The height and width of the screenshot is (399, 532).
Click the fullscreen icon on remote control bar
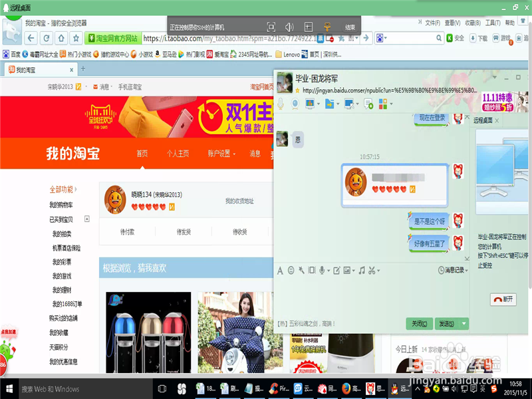(271, 26)
